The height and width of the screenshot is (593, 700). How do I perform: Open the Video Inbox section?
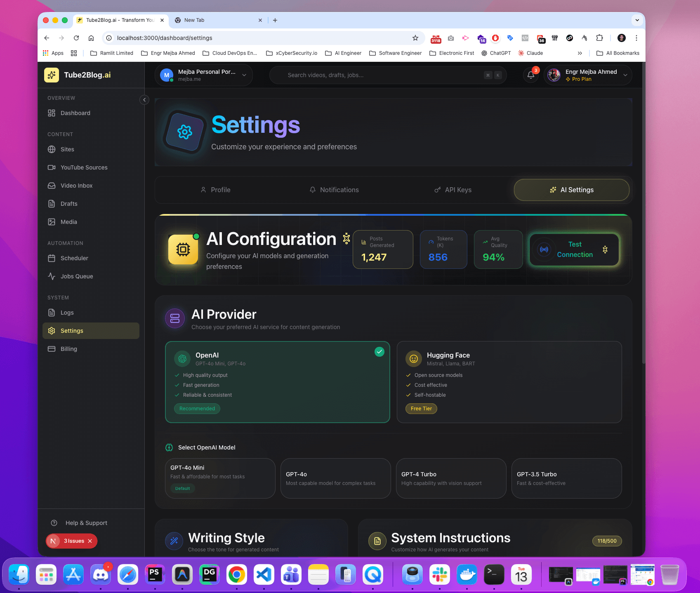pos(76,186)
